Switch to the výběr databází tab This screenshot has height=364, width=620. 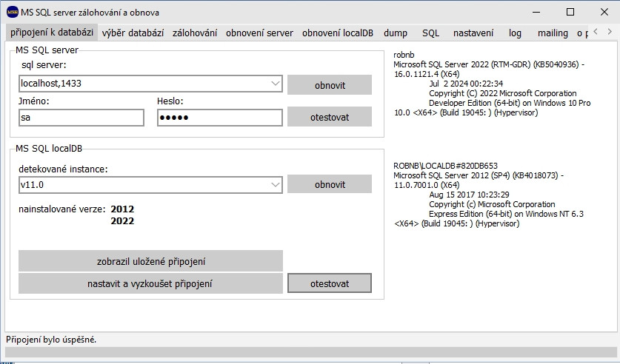coord(133,33)
